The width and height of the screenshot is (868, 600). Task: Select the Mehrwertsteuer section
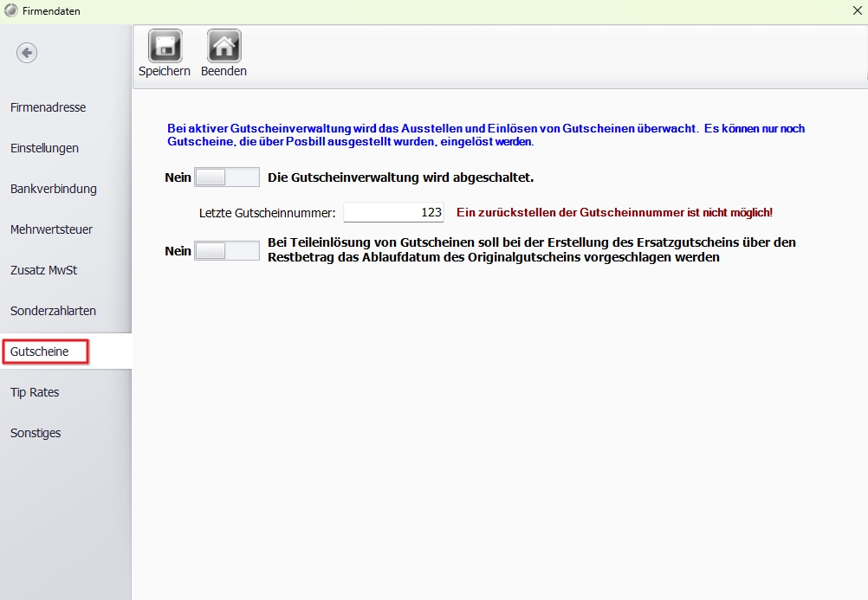click(x=51, y=229)
